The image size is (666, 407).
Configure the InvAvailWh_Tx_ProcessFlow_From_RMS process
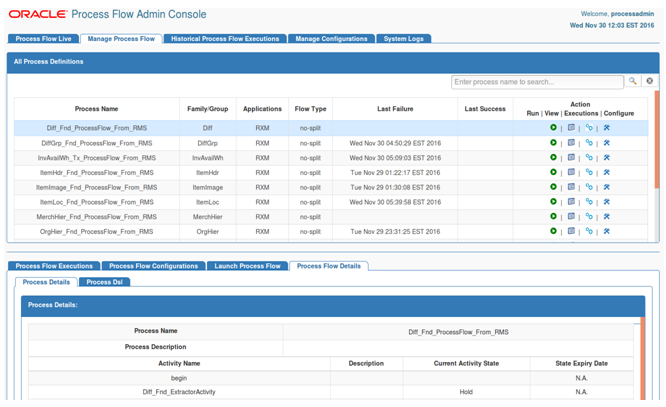(x=607, y=157)
